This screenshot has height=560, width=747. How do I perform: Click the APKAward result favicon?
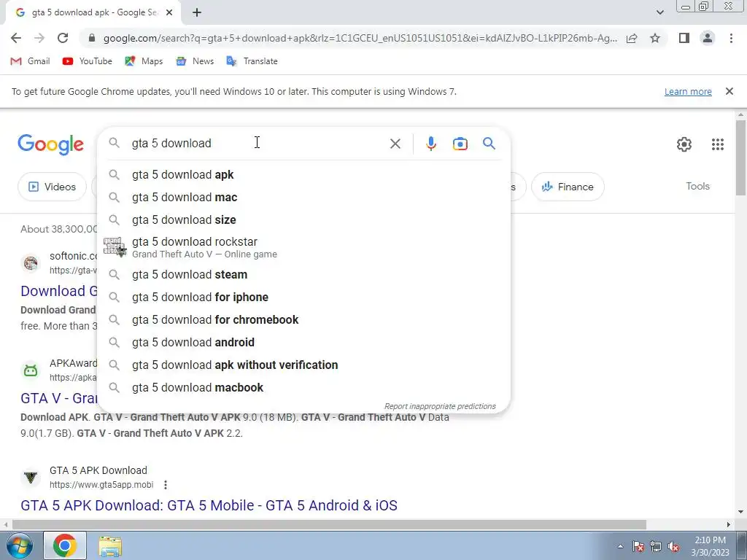pyautogui.click(x=31, y=370)
